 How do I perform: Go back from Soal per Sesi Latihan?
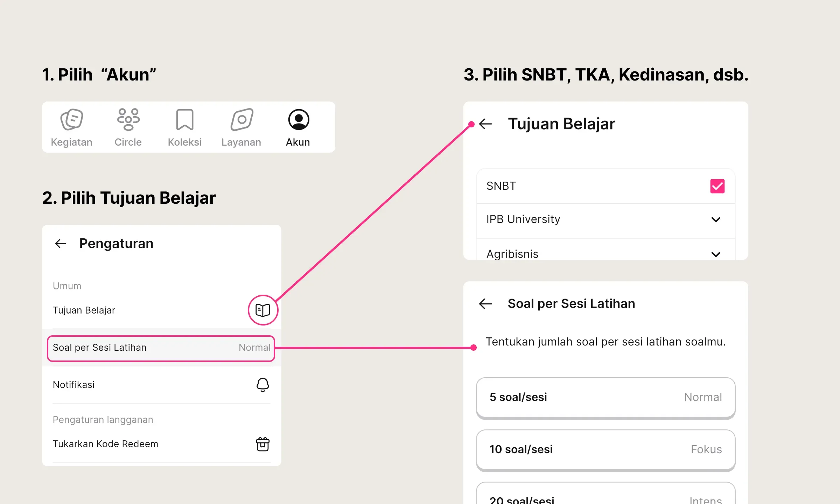(x=485, y=304)
